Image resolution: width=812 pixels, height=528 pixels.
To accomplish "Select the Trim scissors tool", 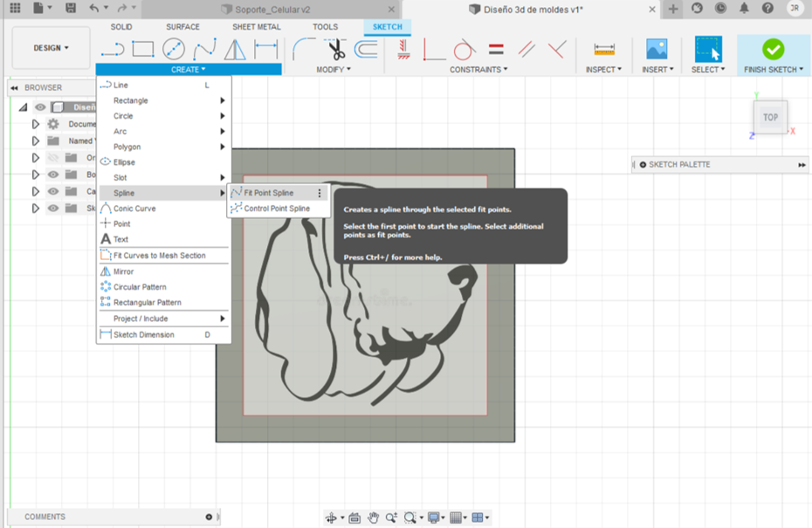I will point(336,49).
